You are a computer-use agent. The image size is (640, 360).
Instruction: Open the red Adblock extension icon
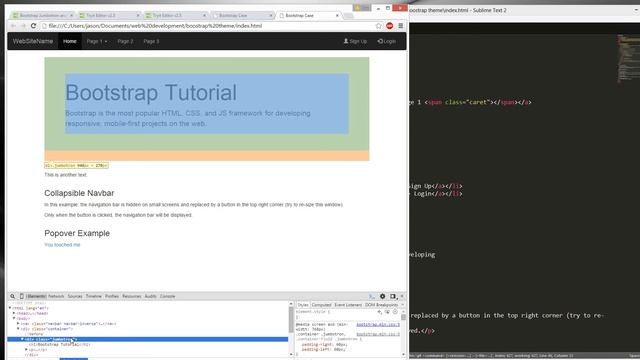pos(389,26)
